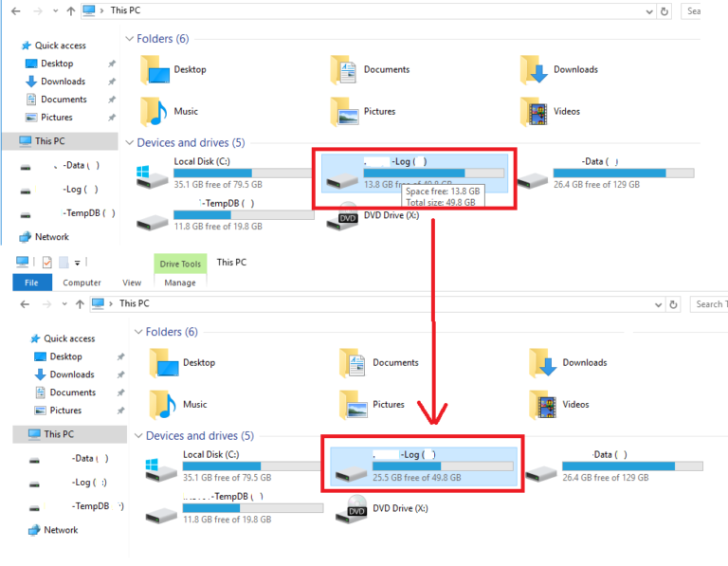Open the File tab in the ribbon
Image resolution: width=728 pixels, height=566 pixels.
click(x=31, y=283)
